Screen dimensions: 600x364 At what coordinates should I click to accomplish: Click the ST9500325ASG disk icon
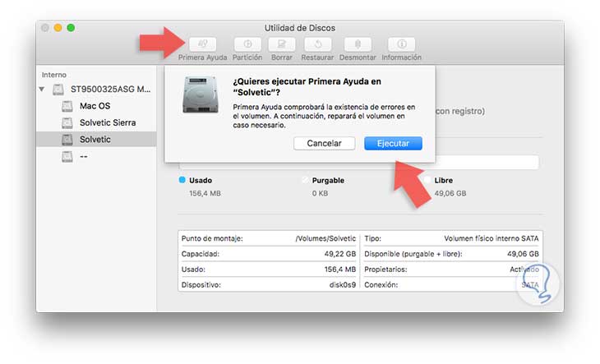pyautogui.click(x=58, y=90)
